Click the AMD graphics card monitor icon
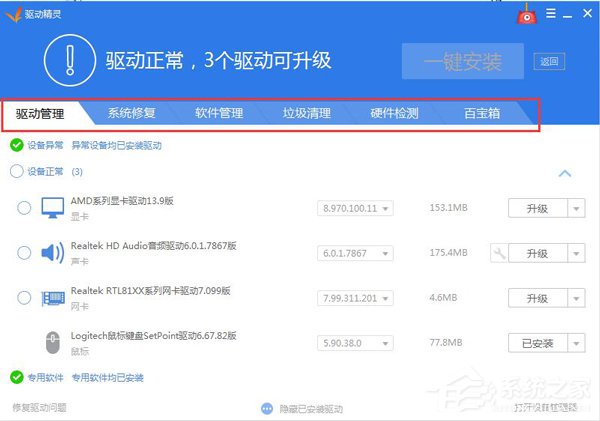This screenshot has height=421, width=600. pos(52,208)
